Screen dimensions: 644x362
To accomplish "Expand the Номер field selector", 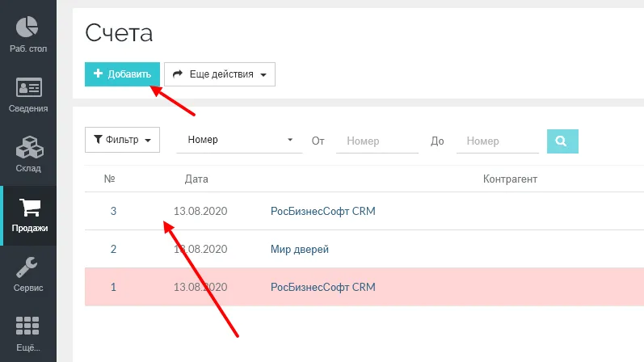I will tap(239, 140).
